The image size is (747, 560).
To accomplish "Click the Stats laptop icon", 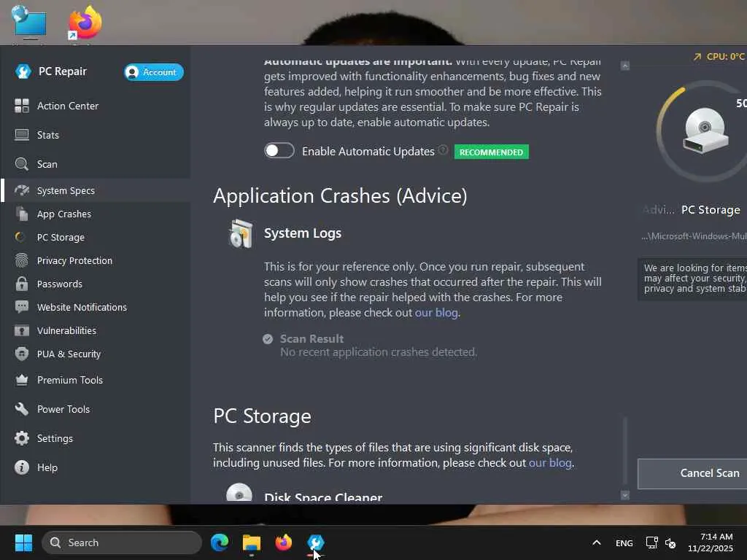I will pyautogui.click(x=21, y=135).
